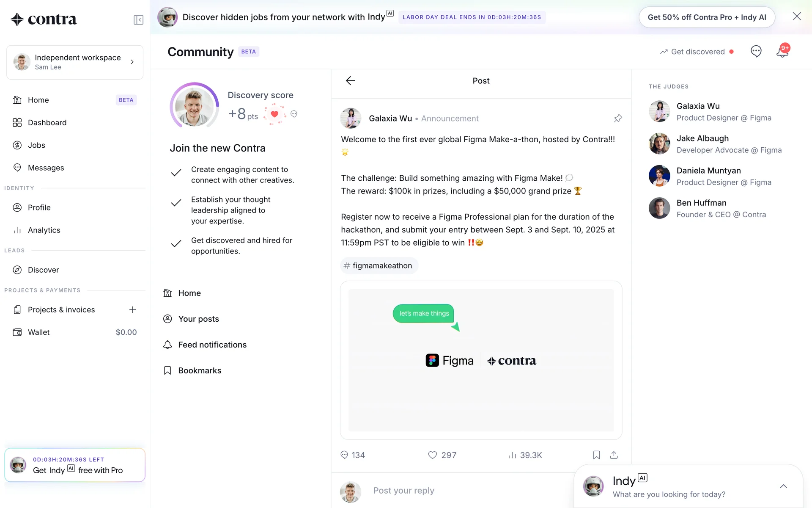The width and height of the screenshot is (812, 508).
Task: Expand the Indy AI chat panel
Action: point(783,486)
